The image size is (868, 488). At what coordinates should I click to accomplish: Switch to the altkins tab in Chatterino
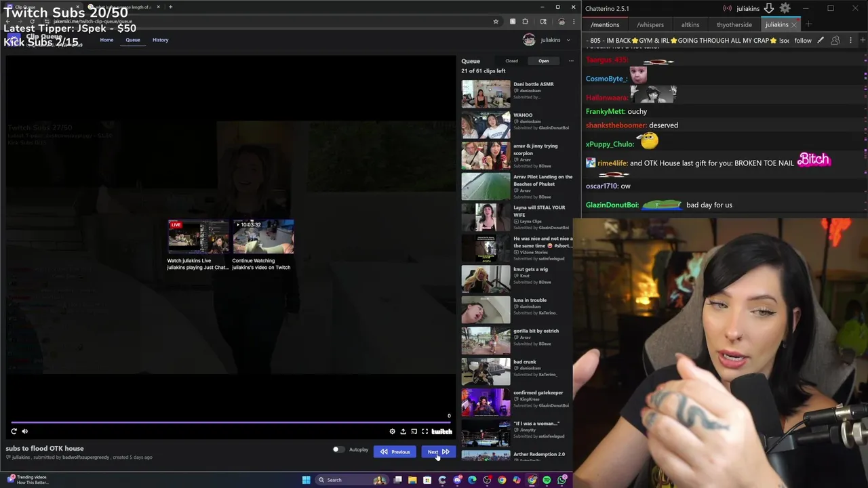(690, 24)
